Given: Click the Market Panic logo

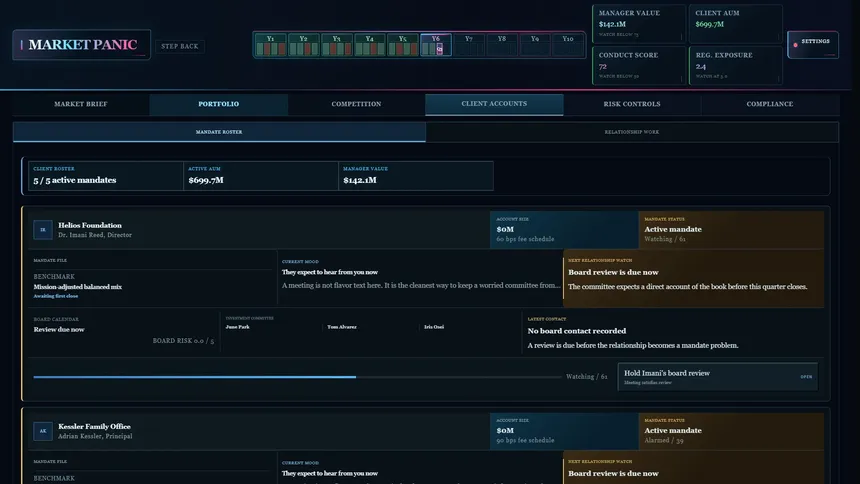Looking at the screenshot, I should 82,45.
